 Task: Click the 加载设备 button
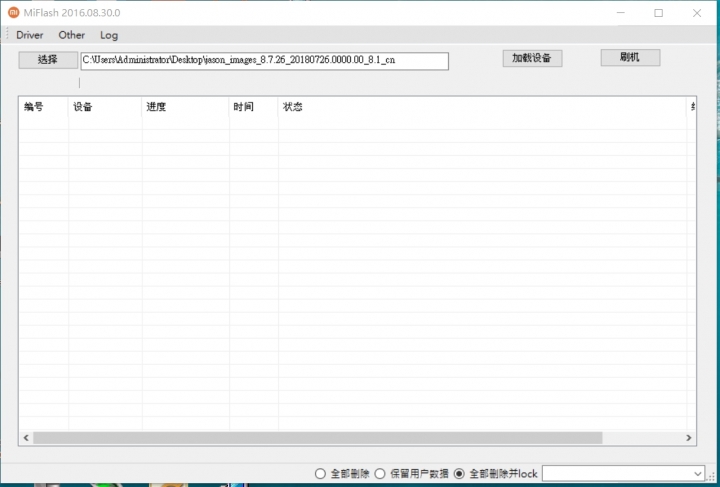tap(532, 58)
